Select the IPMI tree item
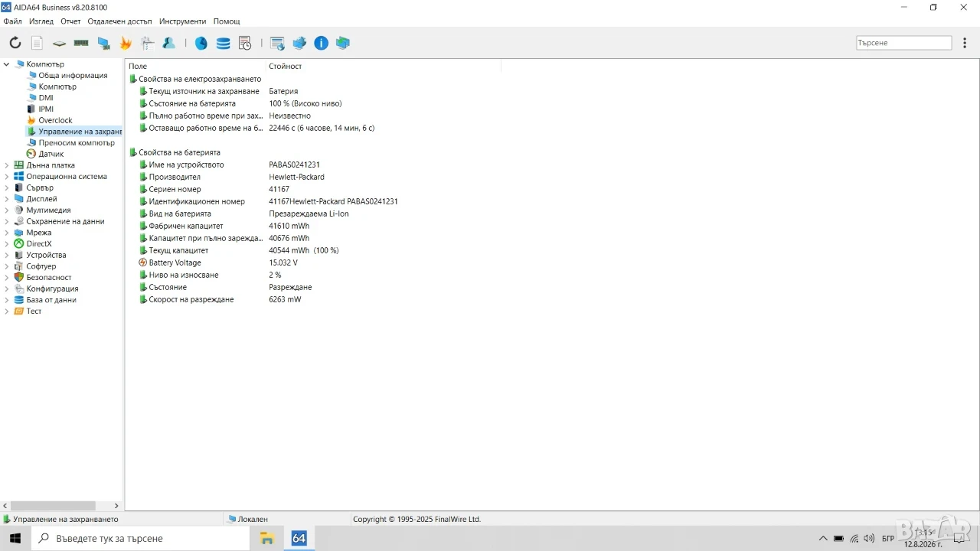 tap(46, 109)
